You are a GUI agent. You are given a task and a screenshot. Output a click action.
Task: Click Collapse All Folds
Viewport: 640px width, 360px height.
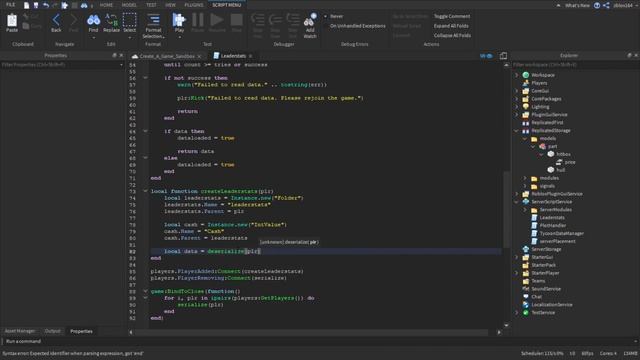click(x=452, y=36)
